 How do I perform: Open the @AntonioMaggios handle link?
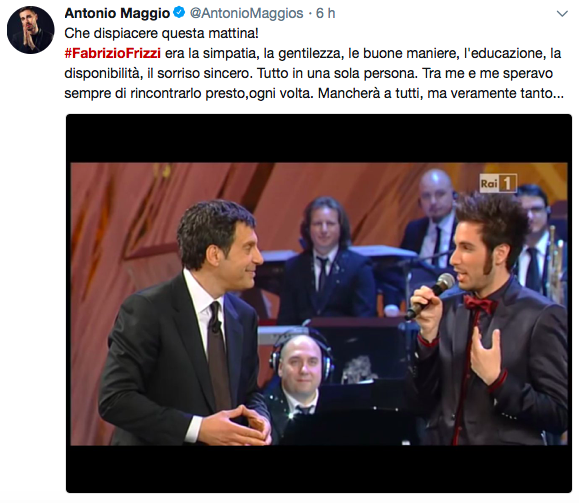[247, 13]
